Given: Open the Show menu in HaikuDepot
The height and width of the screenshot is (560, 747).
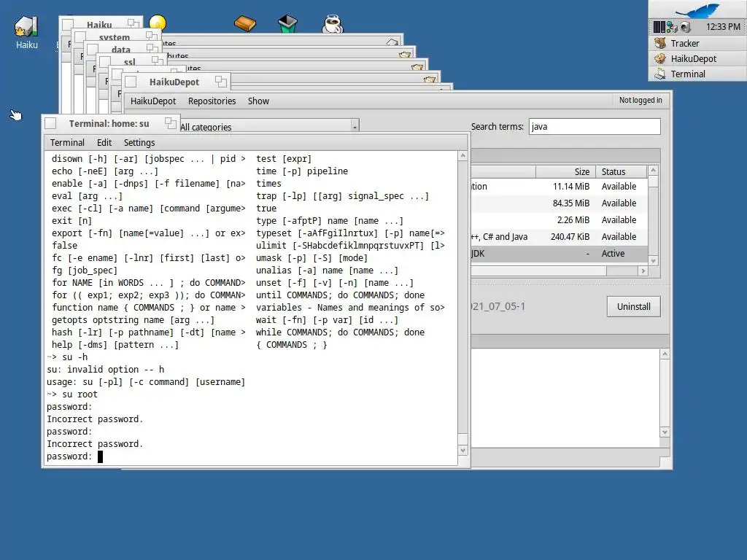Looking at the screenshot, I should [x=258, y=101].
